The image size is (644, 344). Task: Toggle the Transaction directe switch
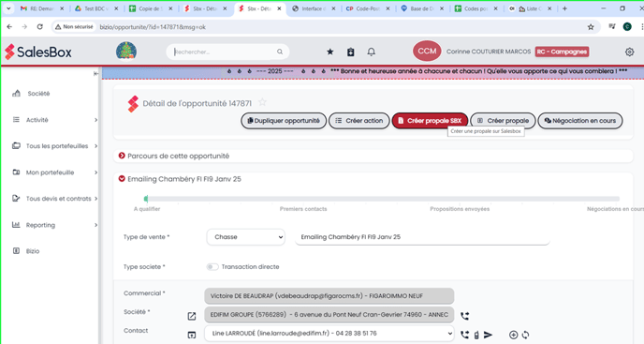(212, 266)
